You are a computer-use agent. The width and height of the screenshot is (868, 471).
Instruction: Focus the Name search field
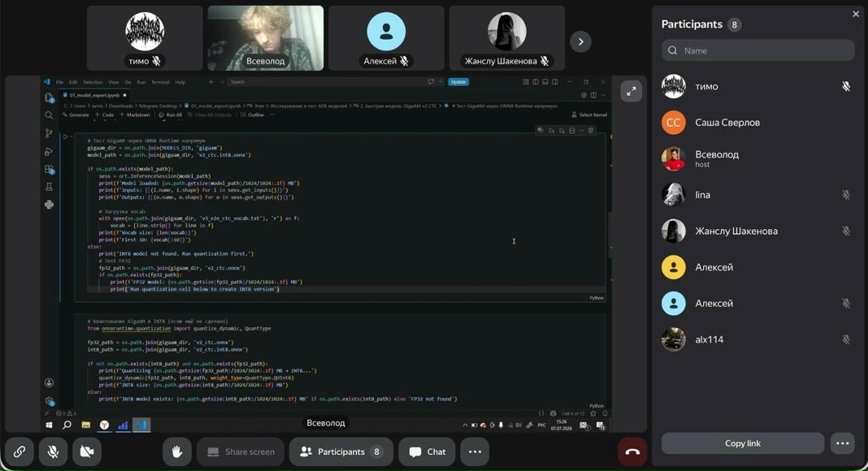click(x=757, y=51)
